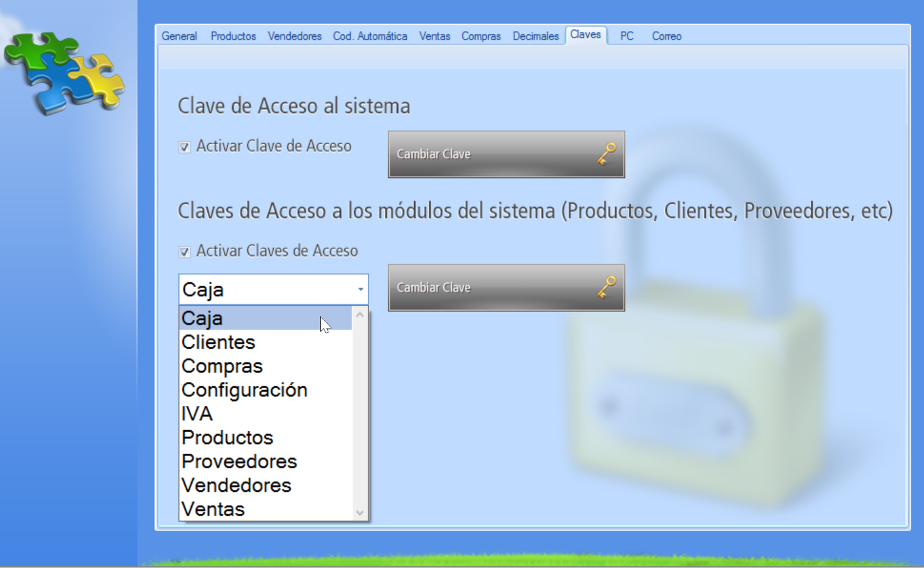Select Clientes from the open list

[x=218, y=342]
